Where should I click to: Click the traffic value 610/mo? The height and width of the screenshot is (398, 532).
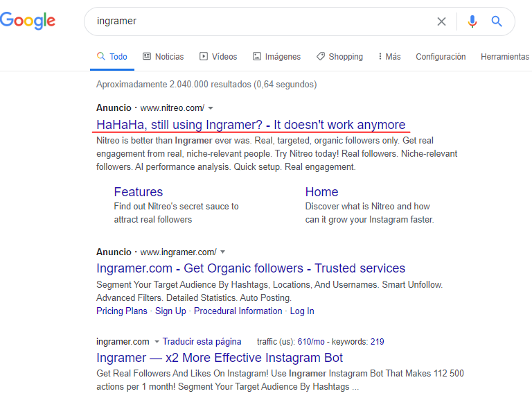(311, 342)
